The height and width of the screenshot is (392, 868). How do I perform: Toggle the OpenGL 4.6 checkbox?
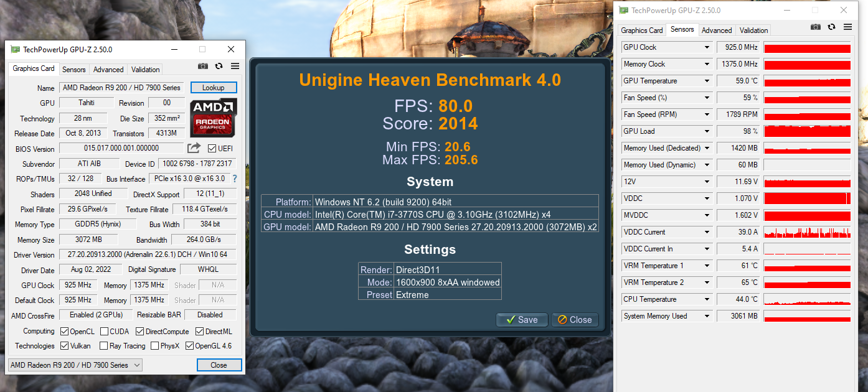(189, 346)
